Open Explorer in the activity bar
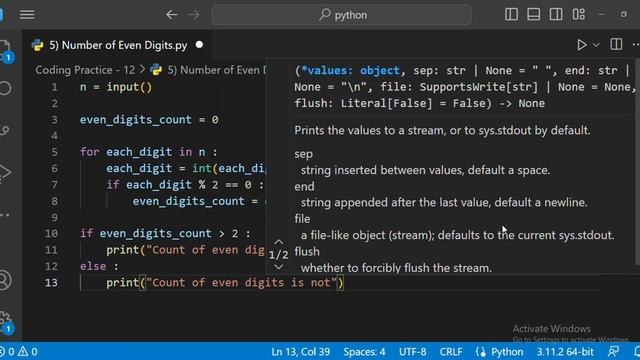The image size is (640, 360). click(x=5, y=51)
